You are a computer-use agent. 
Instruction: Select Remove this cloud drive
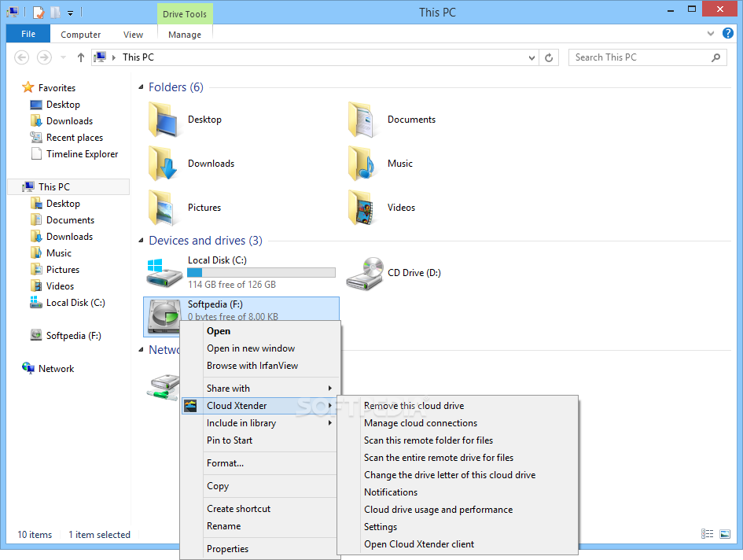pyautogui.click(x=458, y=406)
